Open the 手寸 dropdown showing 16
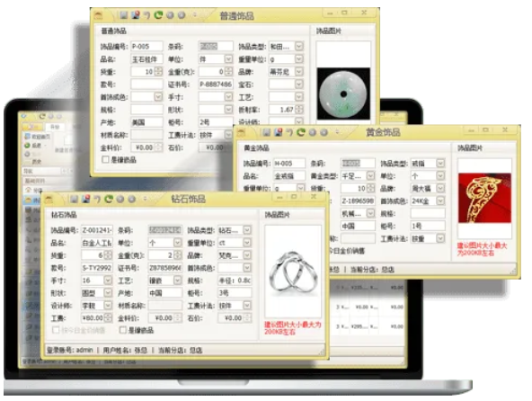This screenshot has height=401, width=532. pos(108,281)
